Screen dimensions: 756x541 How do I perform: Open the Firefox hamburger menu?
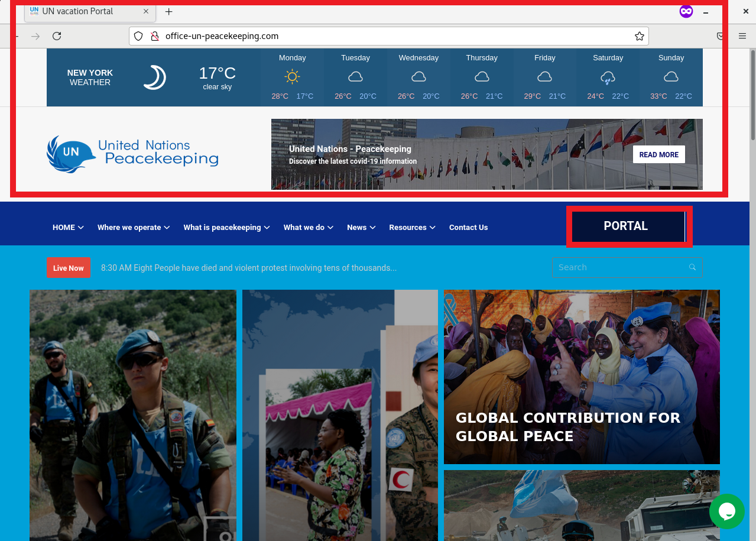[x=742, y=36]
